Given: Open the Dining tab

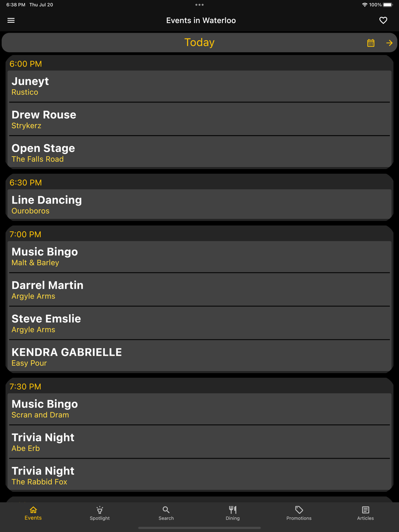Looking at the screenshot, I should click(233, 513).
